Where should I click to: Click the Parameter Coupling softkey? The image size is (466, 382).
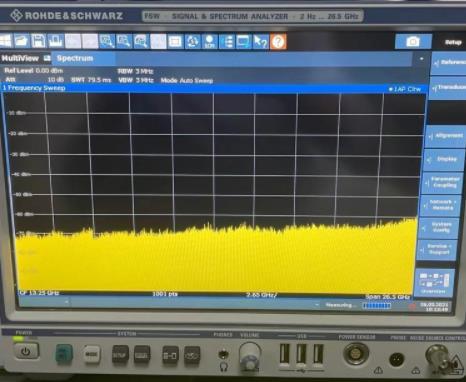coord(441,182)
